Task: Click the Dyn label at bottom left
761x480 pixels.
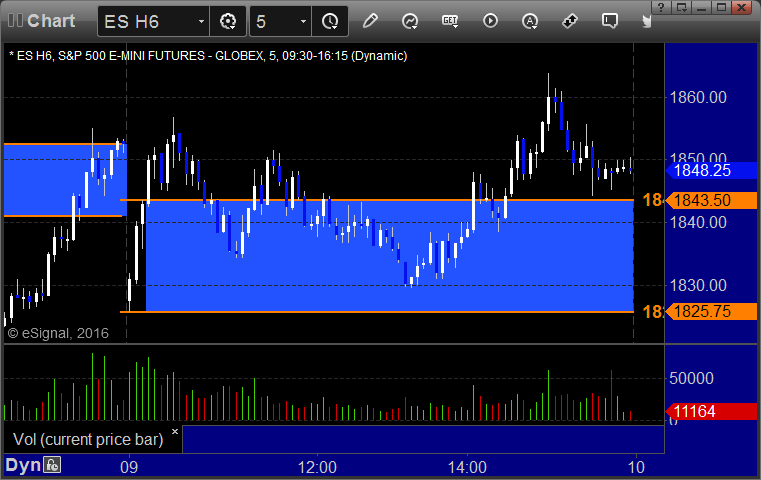Action: tap(23, 465)
